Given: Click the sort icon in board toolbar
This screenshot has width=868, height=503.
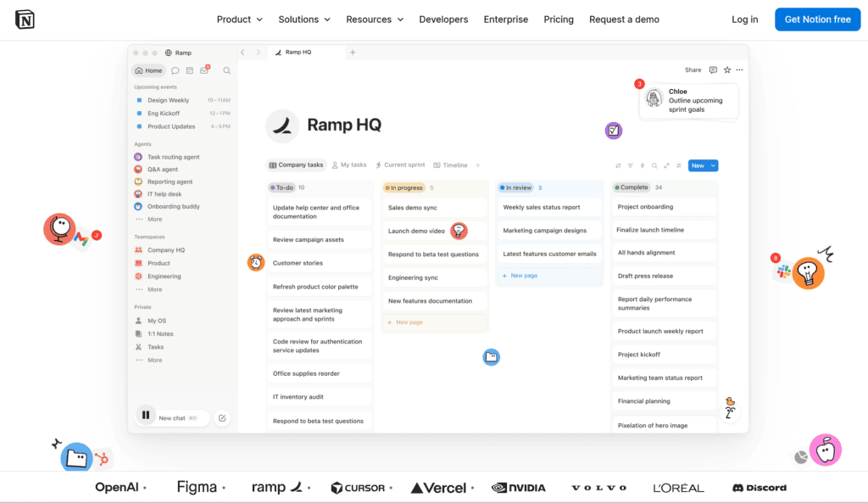Looking at the screenshot, I should tap(618, 165).
